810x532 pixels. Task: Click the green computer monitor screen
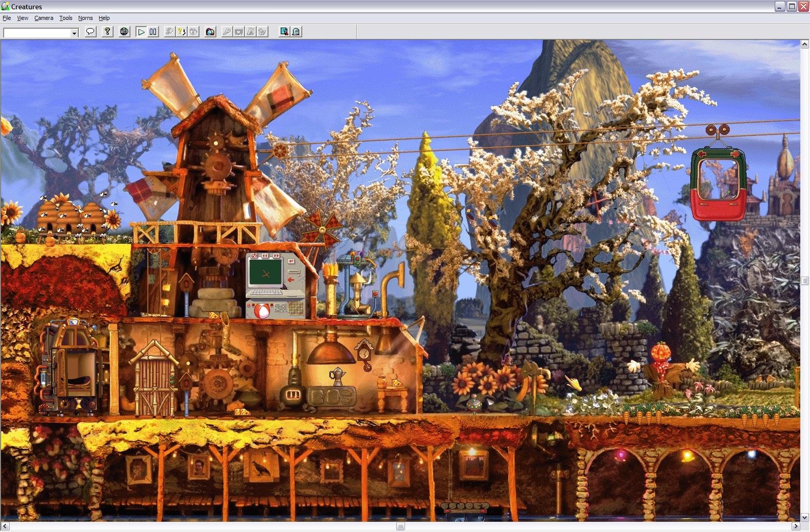click(x=265, y=272)
